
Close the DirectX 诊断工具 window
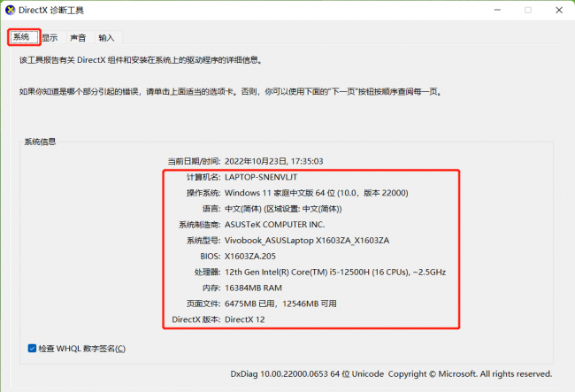(x=559, y=10)
